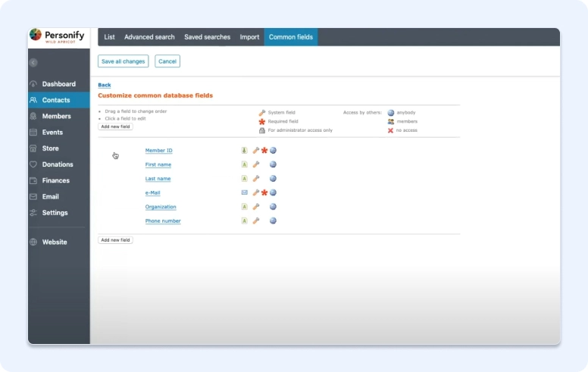Click the Cancel button
This screenshot has height=372, width=588.
167,61
